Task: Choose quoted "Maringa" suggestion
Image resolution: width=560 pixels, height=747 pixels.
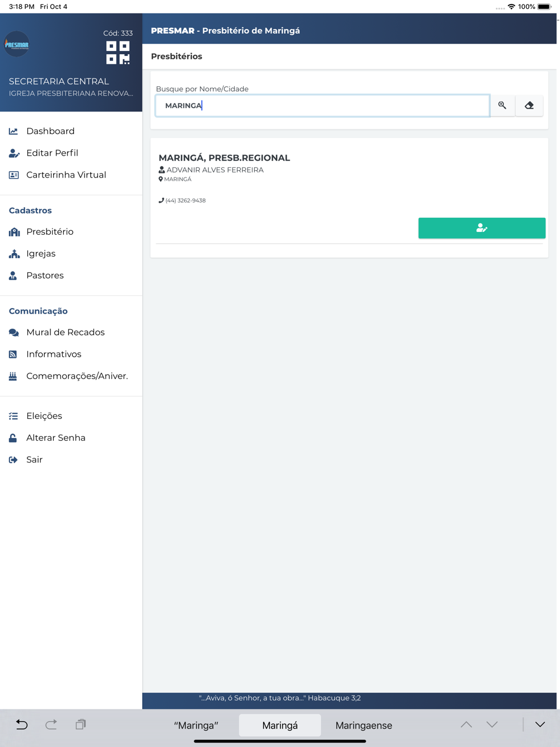Action: (x=196, y=725)
